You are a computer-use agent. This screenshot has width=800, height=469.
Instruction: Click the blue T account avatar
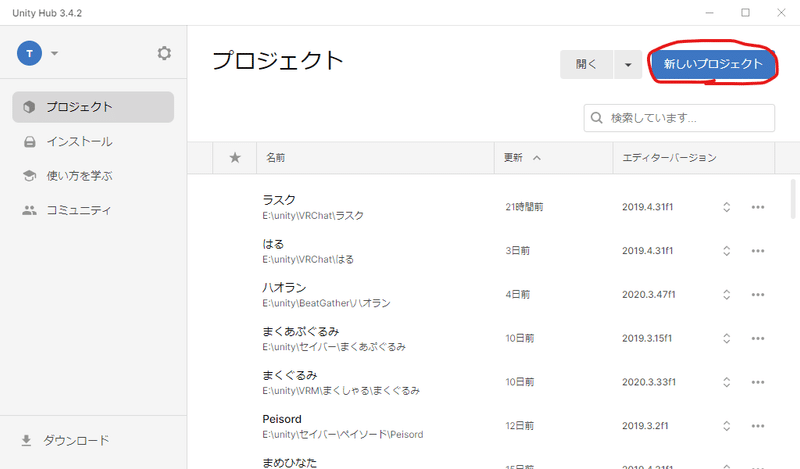(30, 53)
